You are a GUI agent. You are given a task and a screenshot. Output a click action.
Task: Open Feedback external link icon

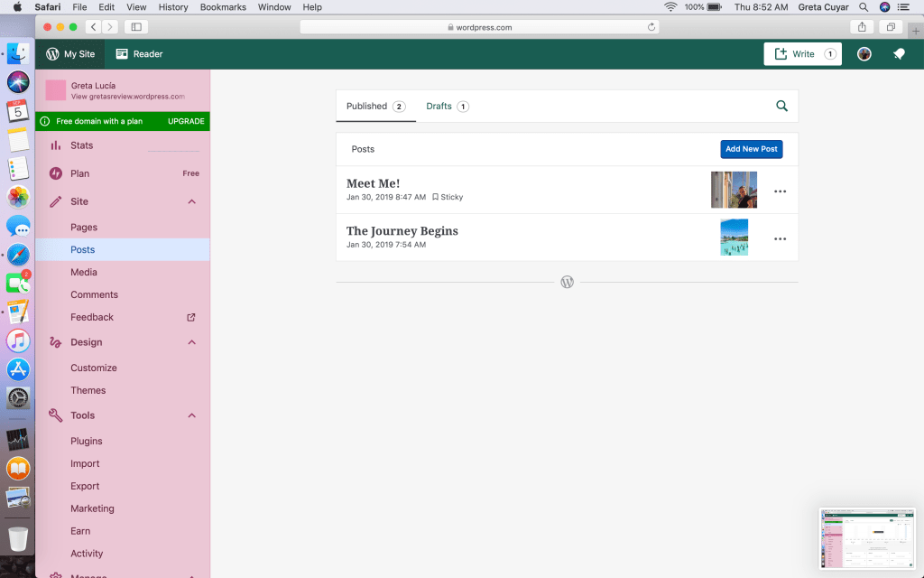pos(191,318)
